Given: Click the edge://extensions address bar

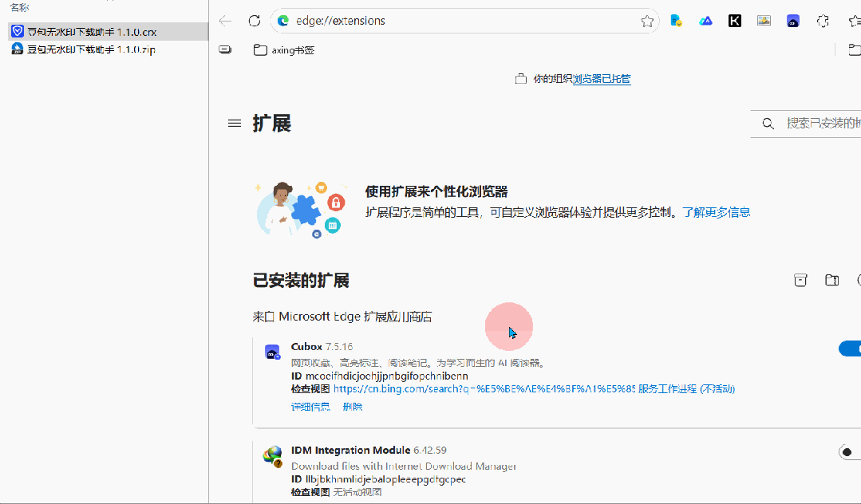Looking at the screenshot, I should [x=464, y=21].
